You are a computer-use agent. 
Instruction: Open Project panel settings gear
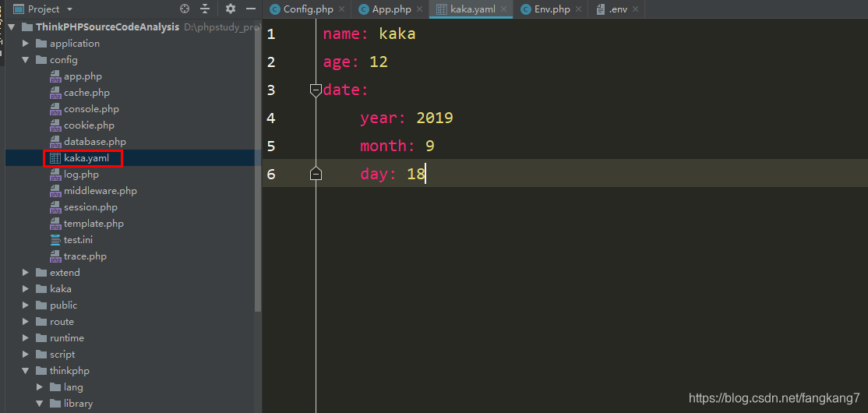(x=231, y=9)
